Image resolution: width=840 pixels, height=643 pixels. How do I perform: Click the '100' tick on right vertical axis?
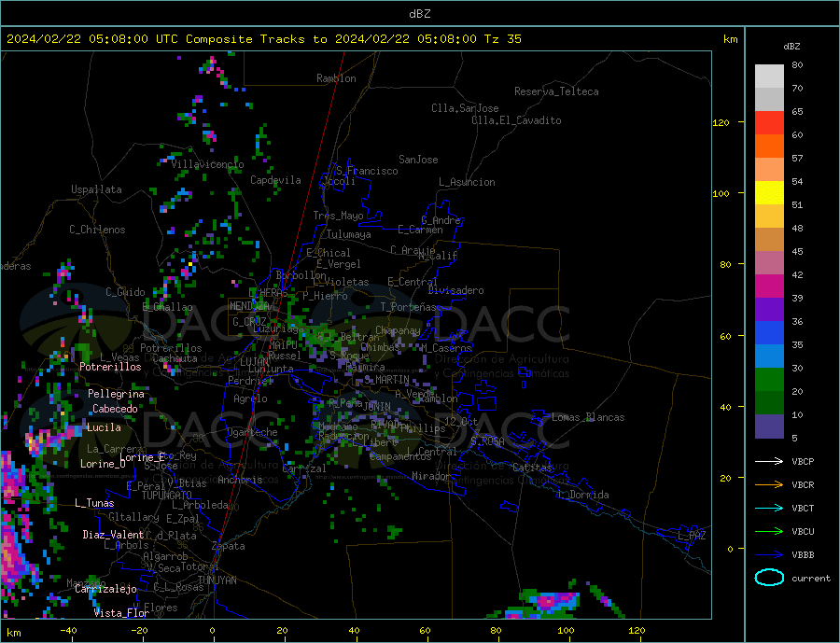pos(721,193)
